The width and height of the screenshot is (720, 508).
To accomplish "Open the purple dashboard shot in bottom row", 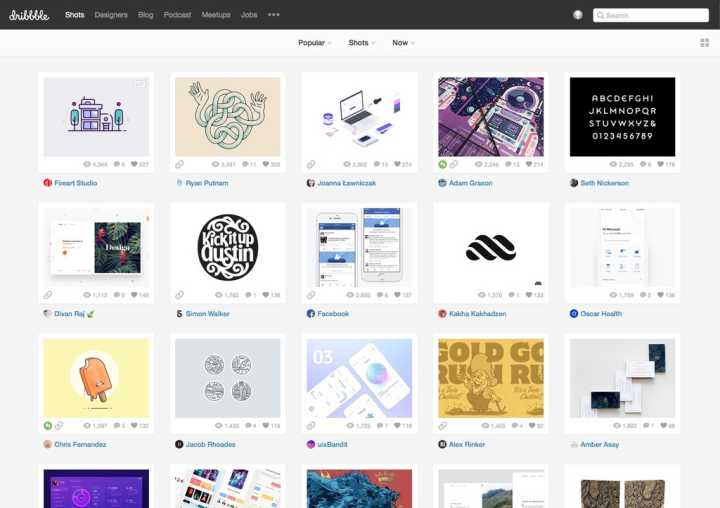I will (96, 488).
